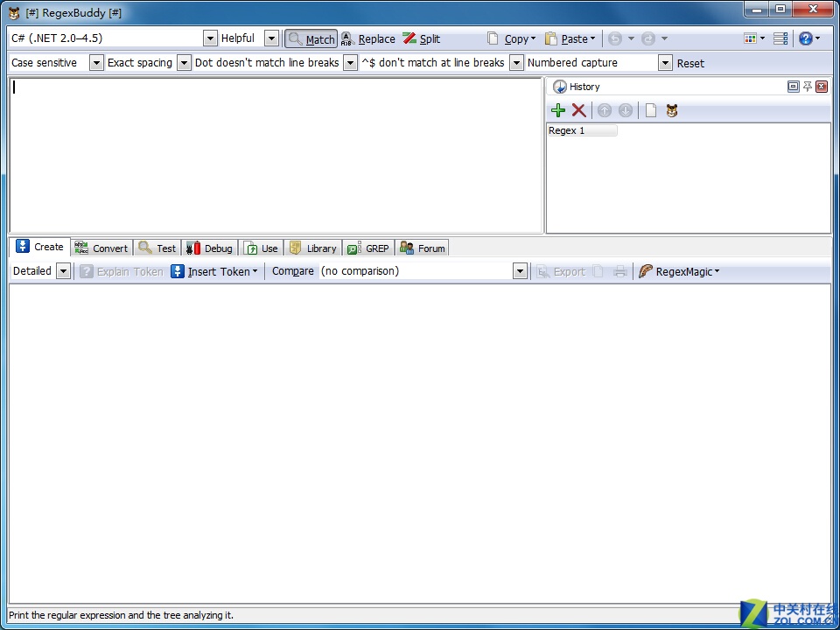The width and height of the screenshot is (840, 630).
Task: Open the Paste menu button
Action: pyautogui.click(x=570, y=38)
